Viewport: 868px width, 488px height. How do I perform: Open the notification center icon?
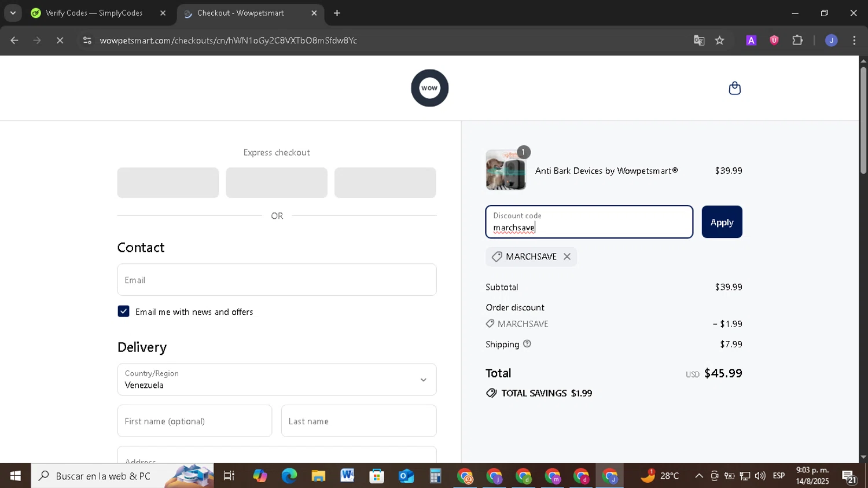[x=849, y=476]
